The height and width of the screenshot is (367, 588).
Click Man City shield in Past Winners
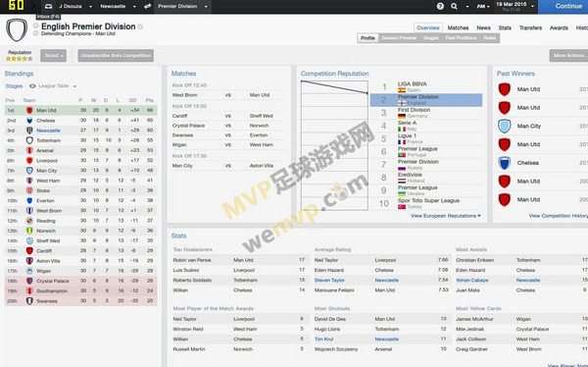click(505, 127)
